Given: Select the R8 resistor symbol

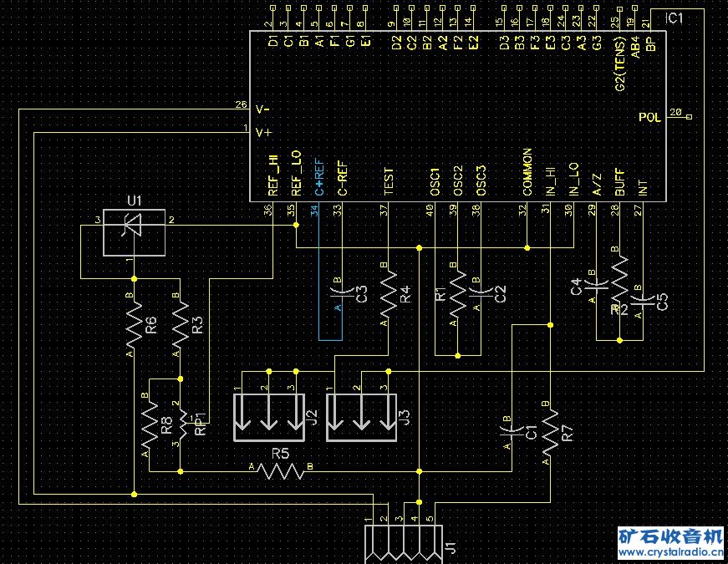Looking at the screenshot, I should pyautogui.click(x=150, y=424).
